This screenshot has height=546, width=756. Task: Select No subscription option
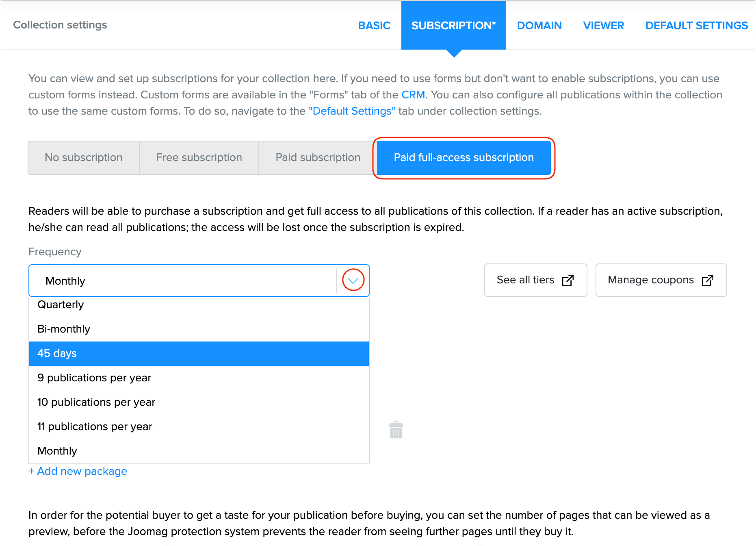click(x=84, y=158)
